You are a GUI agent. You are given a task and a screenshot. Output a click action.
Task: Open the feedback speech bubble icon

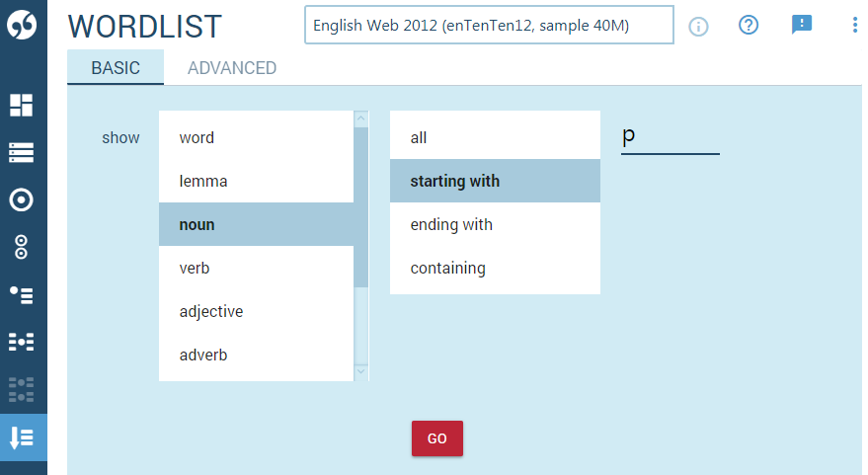pos(802,26)
